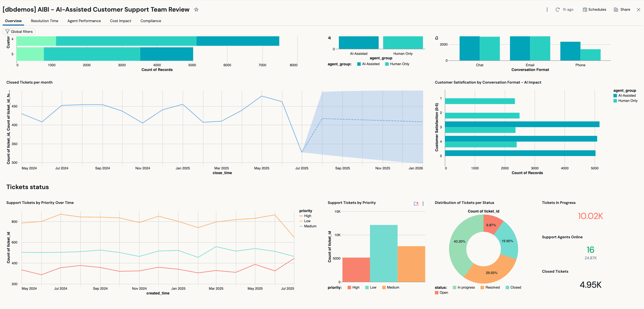
Task: Click the Schedules calendar icon
Action: point(585,9)
